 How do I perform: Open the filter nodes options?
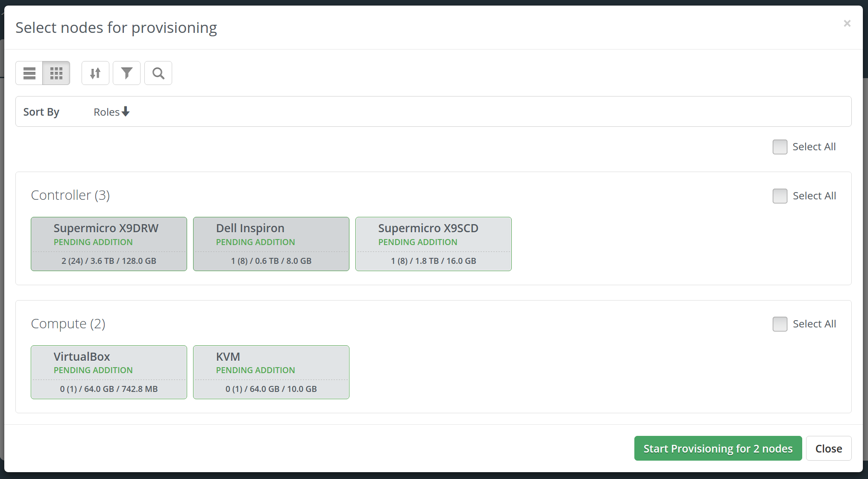126,73
